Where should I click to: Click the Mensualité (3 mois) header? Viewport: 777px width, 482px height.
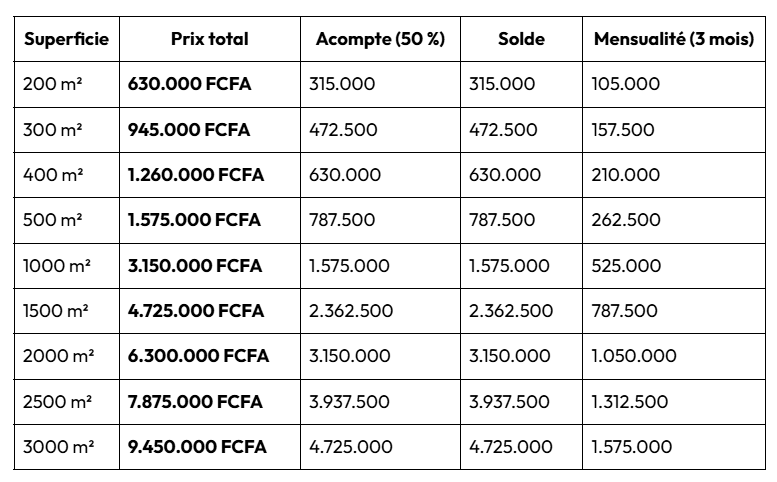[x=674, y=39]
